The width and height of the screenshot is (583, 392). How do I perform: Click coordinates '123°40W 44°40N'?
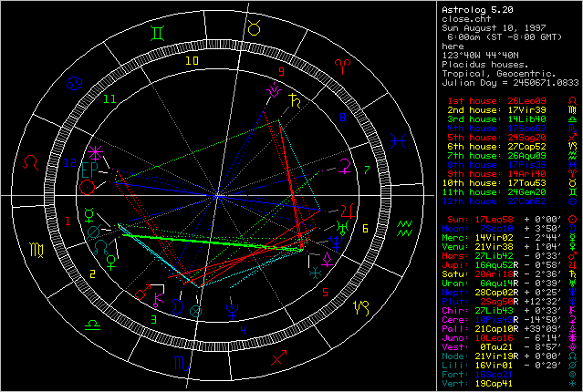[x=480, y=56]
